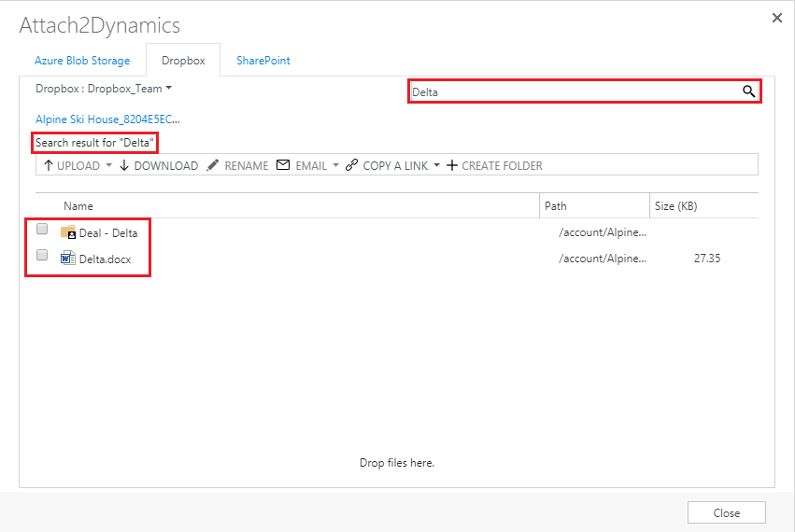Open the Upload dropdown arrow
The height and width of the screenshot is (532, 795).
[x=108, y=165]
